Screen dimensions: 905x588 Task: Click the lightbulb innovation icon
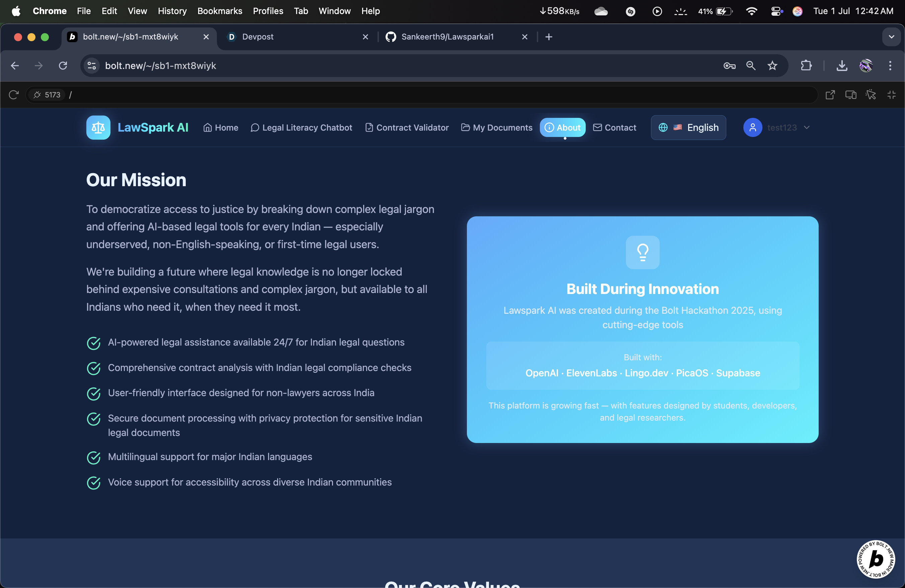pos(642,252)
